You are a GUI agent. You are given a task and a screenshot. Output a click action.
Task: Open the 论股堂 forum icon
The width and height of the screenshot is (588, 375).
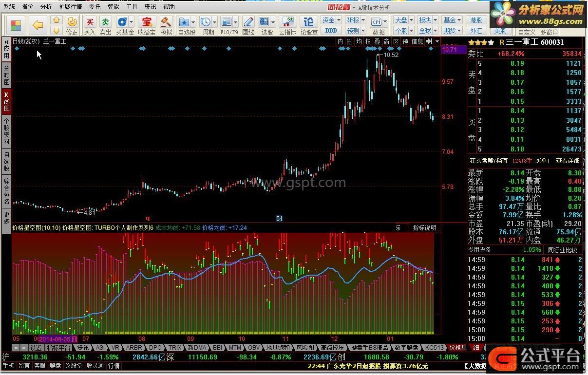click(x=309, y=25)
